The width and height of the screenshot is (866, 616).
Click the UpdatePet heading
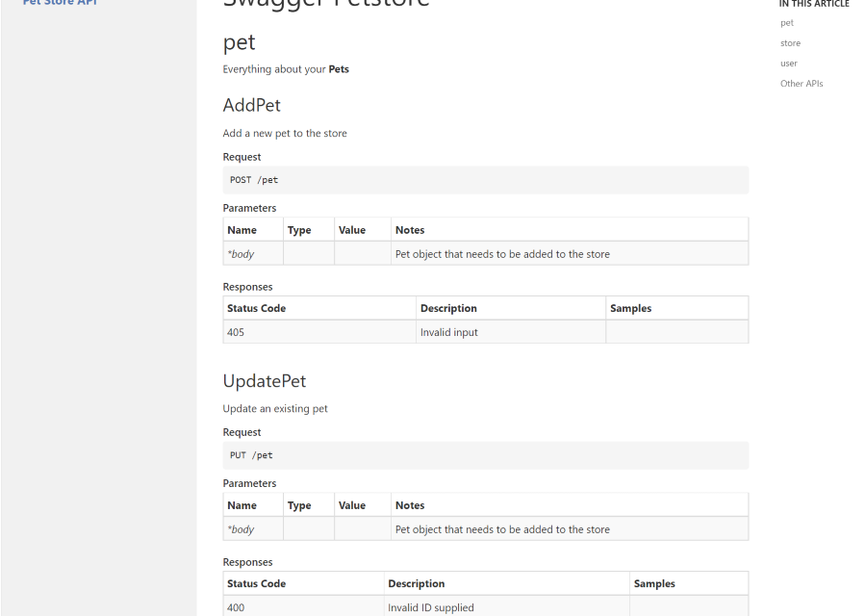pyautogui.click(x=265, y=381)
